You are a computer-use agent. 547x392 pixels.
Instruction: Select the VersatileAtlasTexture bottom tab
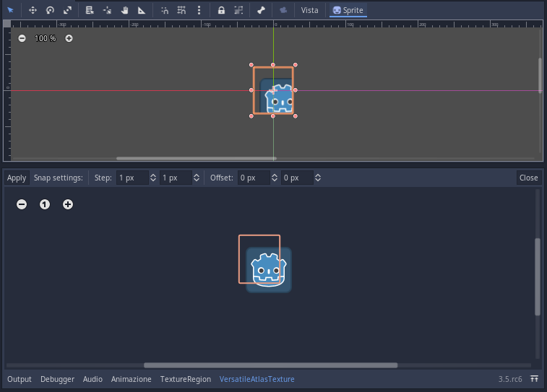257,379
